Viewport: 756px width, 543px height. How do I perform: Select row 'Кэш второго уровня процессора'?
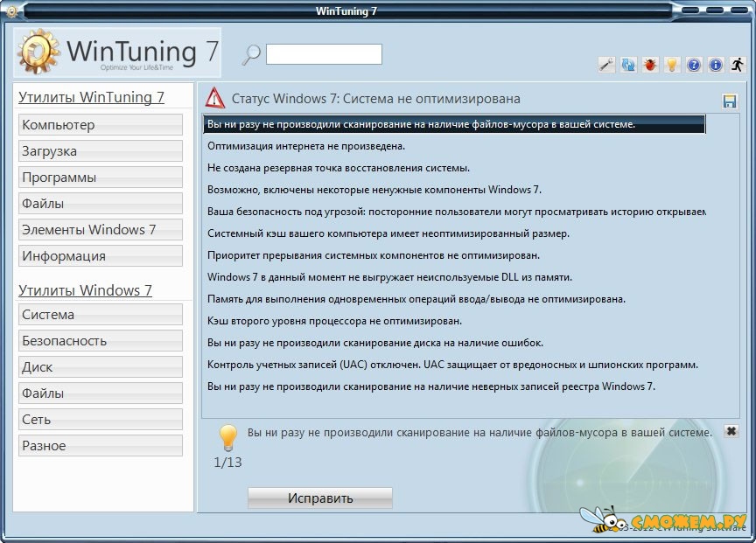(x=454, y=321)
